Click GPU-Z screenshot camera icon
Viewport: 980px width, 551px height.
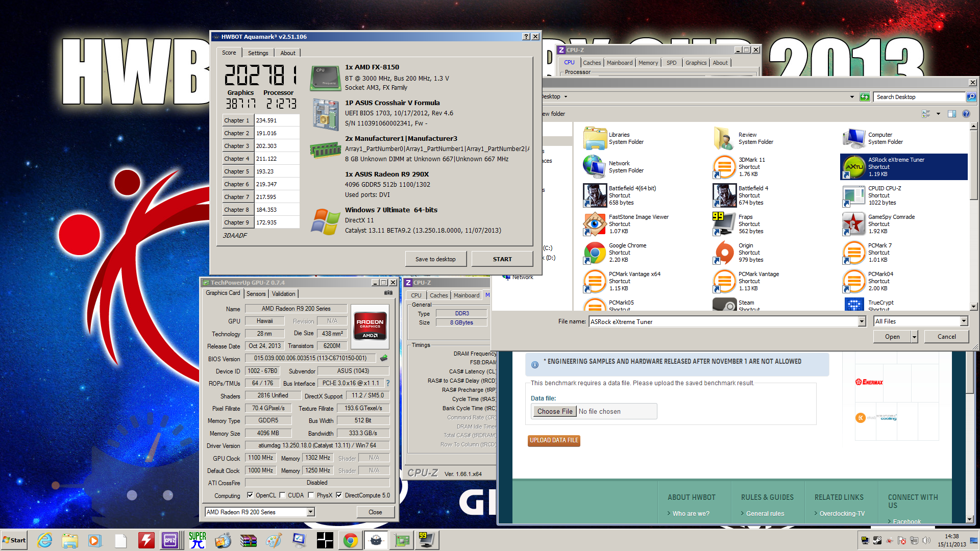388,293
